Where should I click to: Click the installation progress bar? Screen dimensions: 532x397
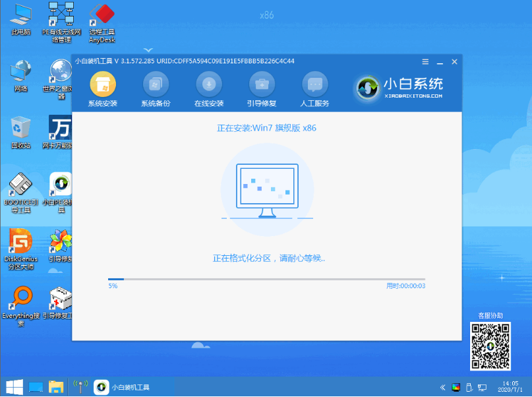pos(267,278)
